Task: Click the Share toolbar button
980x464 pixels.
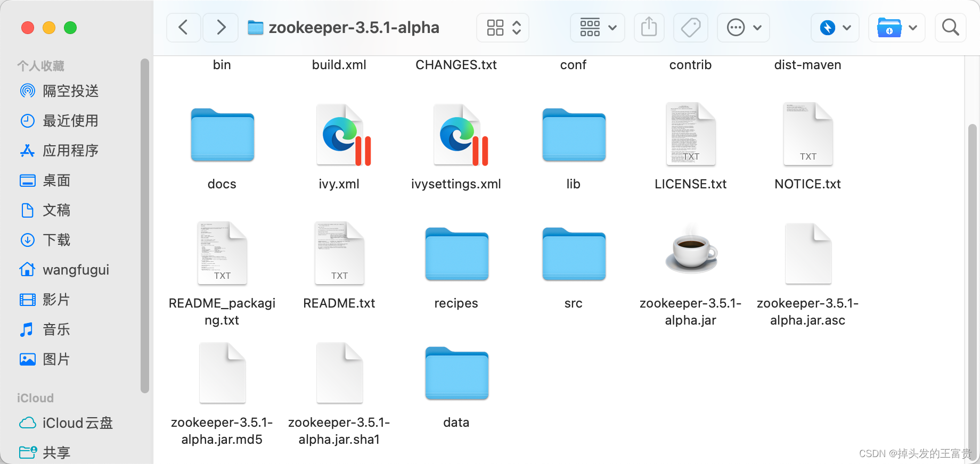Action: pos(649,27)
